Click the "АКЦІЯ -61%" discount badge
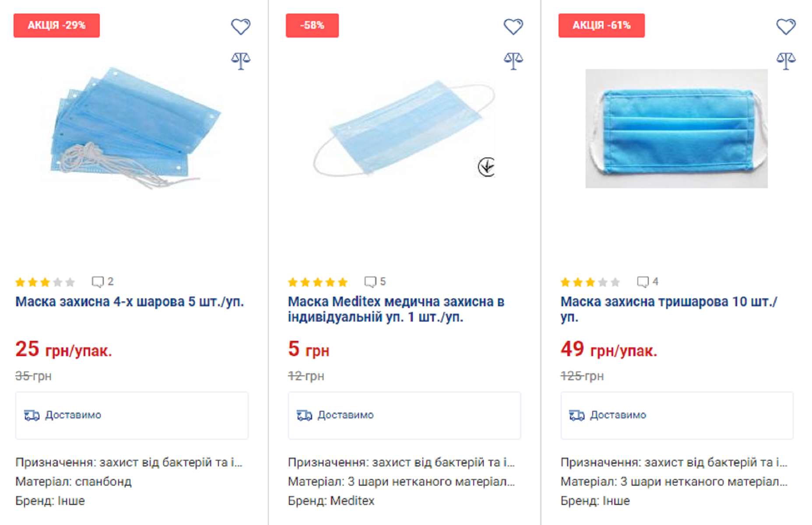The width and height of the screenshot is (812, 525). [x=601, y=25]
